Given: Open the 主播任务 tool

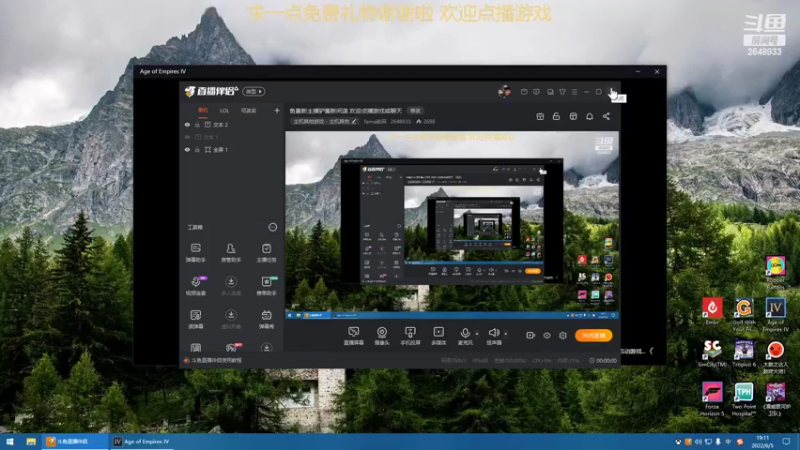Looking at the screenshot, I should coord(266,253).
